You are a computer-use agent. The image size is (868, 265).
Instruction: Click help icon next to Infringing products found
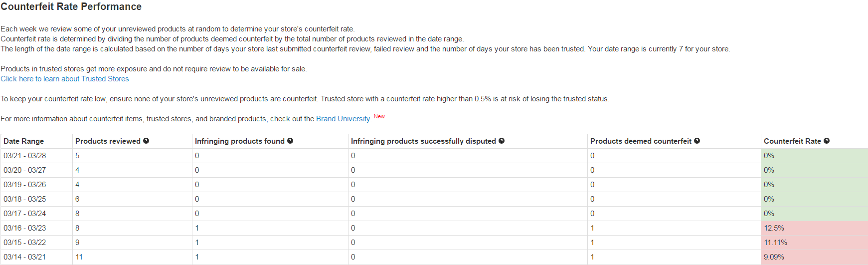point(290,141)
